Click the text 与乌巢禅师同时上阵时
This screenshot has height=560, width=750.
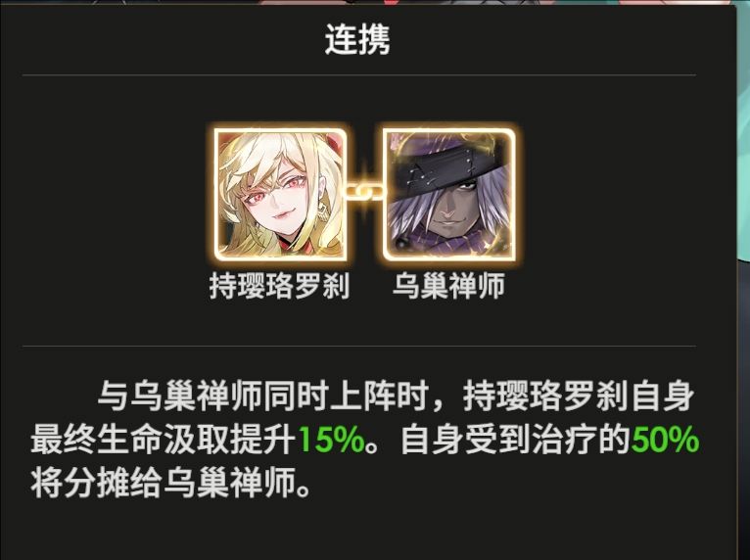(263, 396)
